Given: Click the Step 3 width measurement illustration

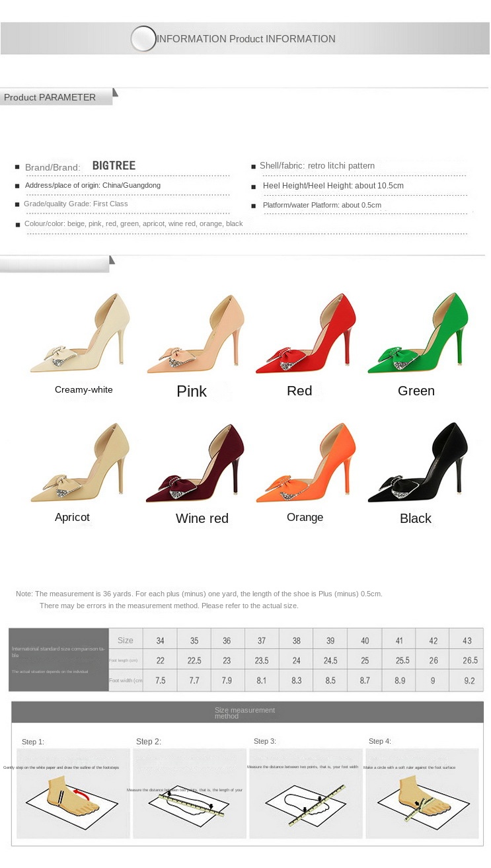Looking at the screenshot, I should [306, 793].
